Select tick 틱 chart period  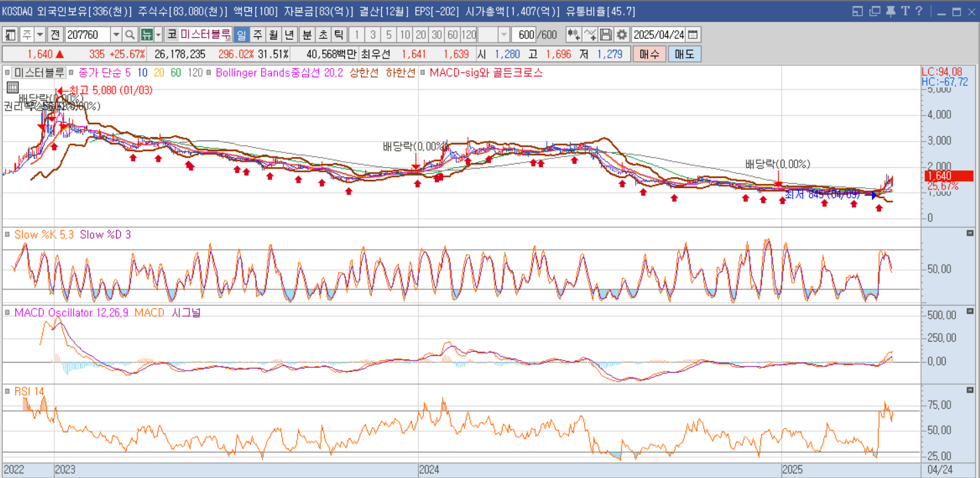[x=339, y=35]
